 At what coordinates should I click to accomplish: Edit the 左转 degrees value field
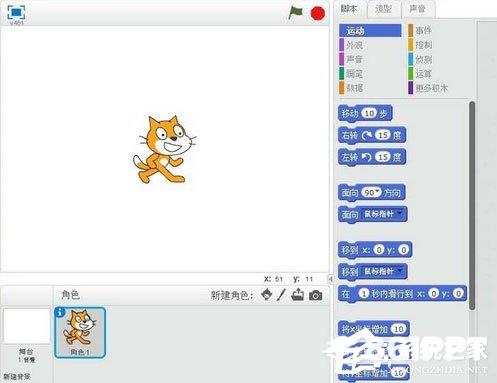383,157
